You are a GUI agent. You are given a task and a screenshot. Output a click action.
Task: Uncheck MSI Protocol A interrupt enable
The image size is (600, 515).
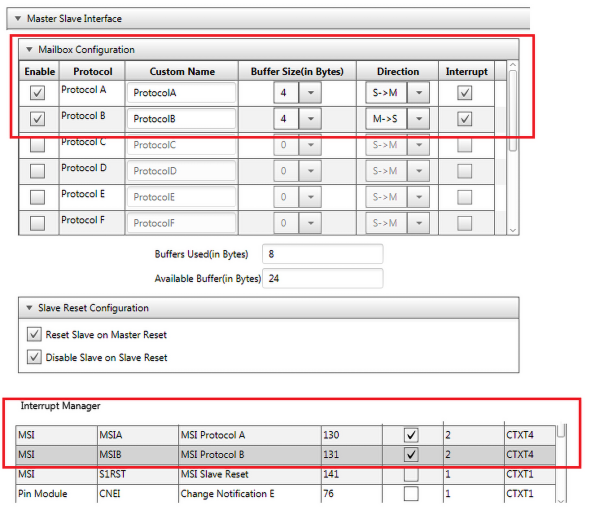410,436
